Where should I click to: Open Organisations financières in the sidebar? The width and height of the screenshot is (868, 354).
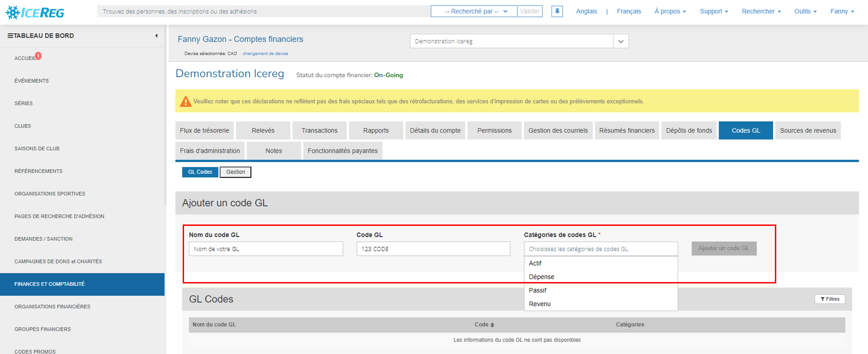[x=52, y=306]
